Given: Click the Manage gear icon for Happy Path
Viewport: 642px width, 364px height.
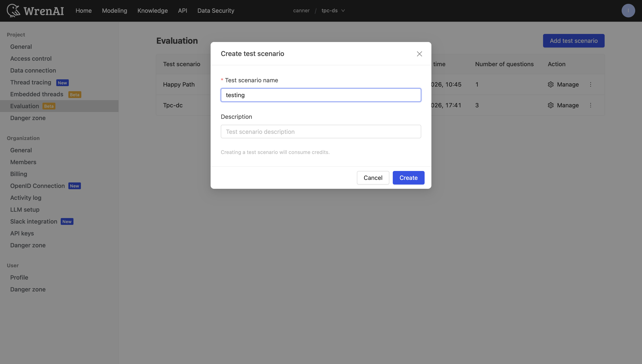Looking at the screenshot, I should point(550,84).
